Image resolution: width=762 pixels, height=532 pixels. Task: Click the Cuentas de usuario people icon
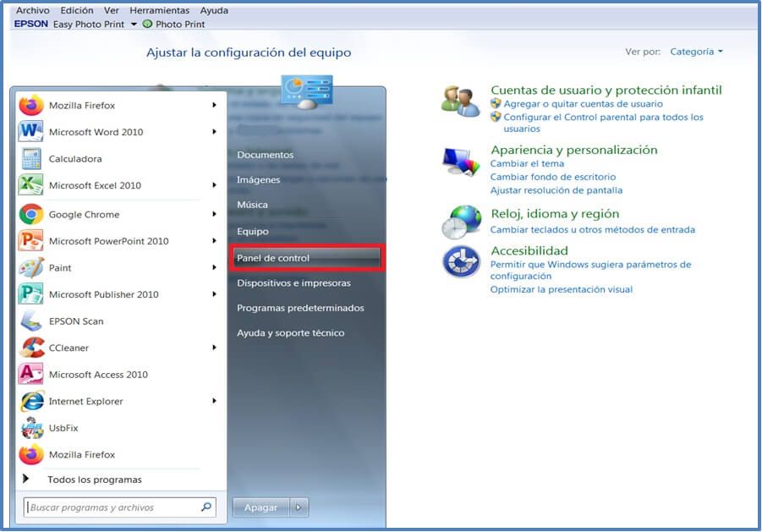coord(460,101)
